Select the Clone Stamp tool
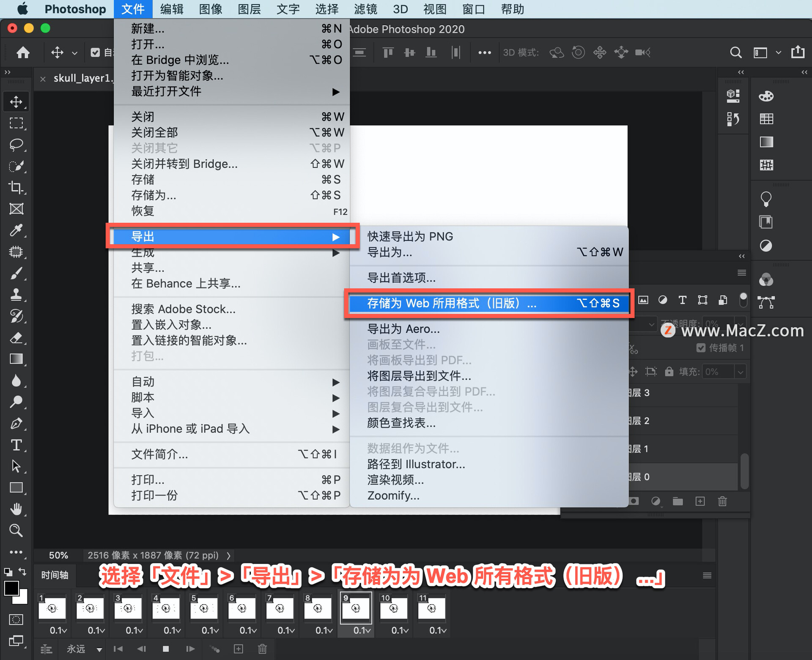Screen dimensions: 812x660 pos(16,295)
